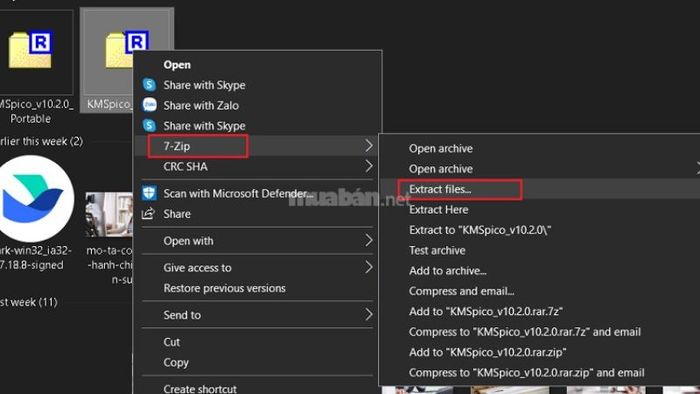Choose Compress to "KMSpico_v10.2.0.rar.7z" and email
This screenshot has height=394, width=700.
pos(540,332)
